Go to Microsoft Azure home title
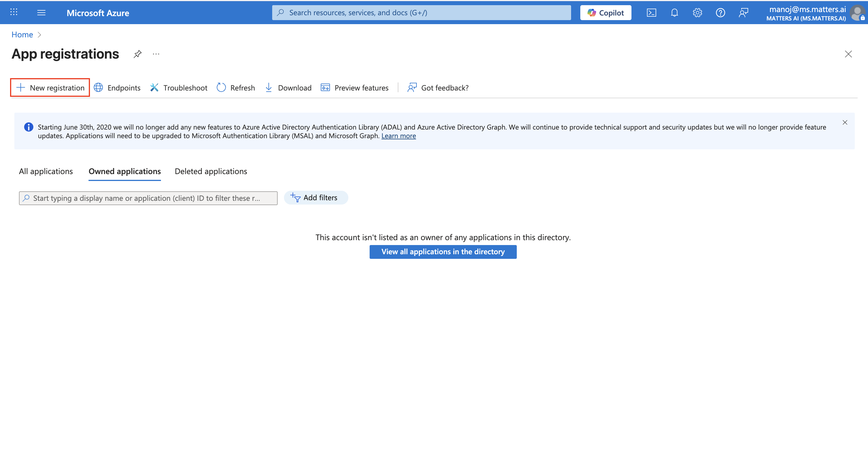 pyautogui.click(x=98, y=13)
